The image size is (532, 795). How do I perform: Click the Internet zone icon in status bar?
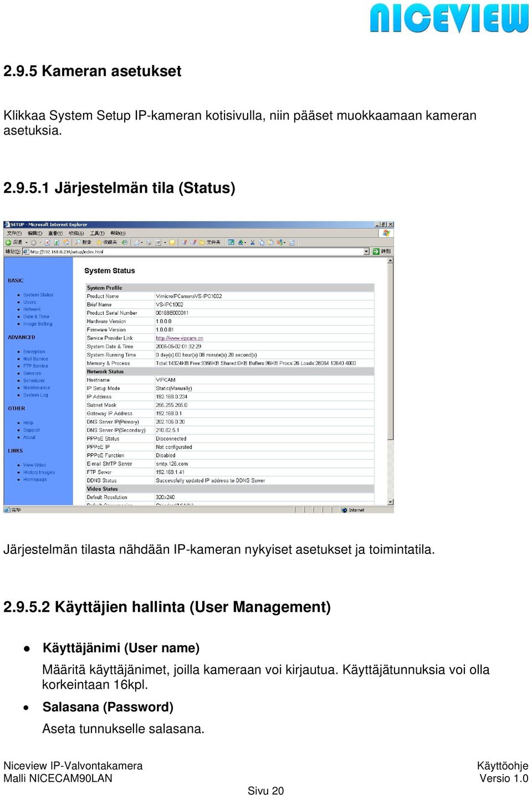click(345, 510)
